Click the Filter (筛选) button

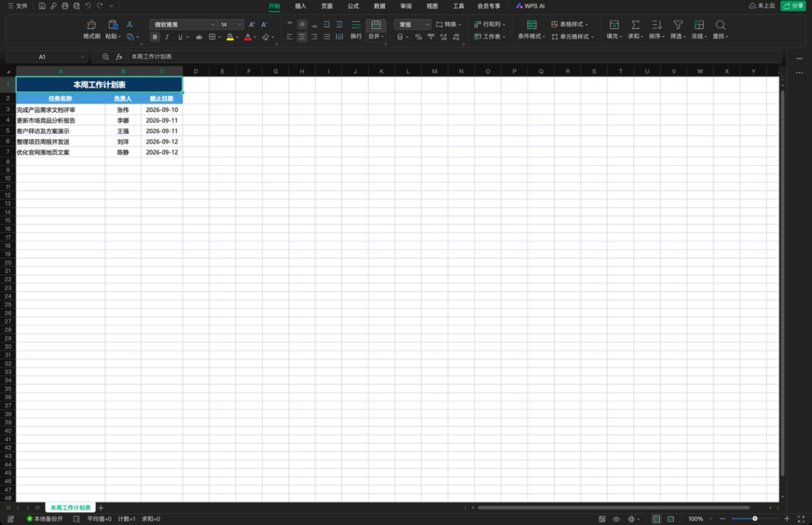[x=678, y=29]
